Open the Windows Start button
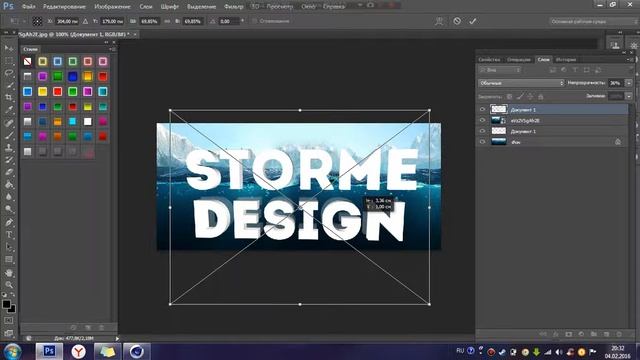 point(12,351)
